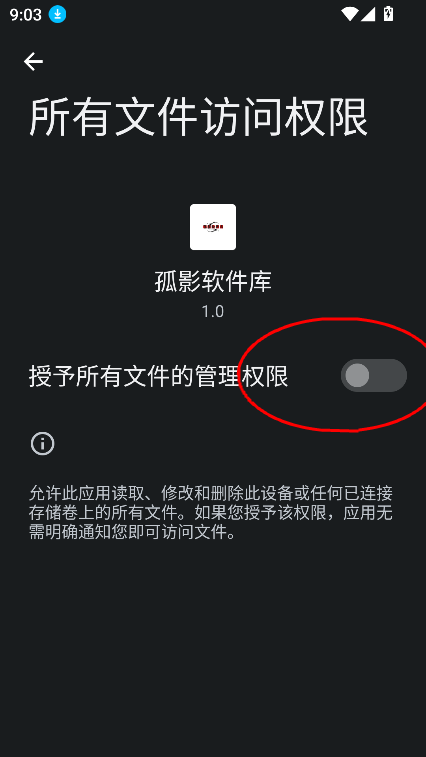Viewport: 426px width, 757px height.
Task: Tap the description line starting 允许此应用读取
Action: tap(211, 493)
